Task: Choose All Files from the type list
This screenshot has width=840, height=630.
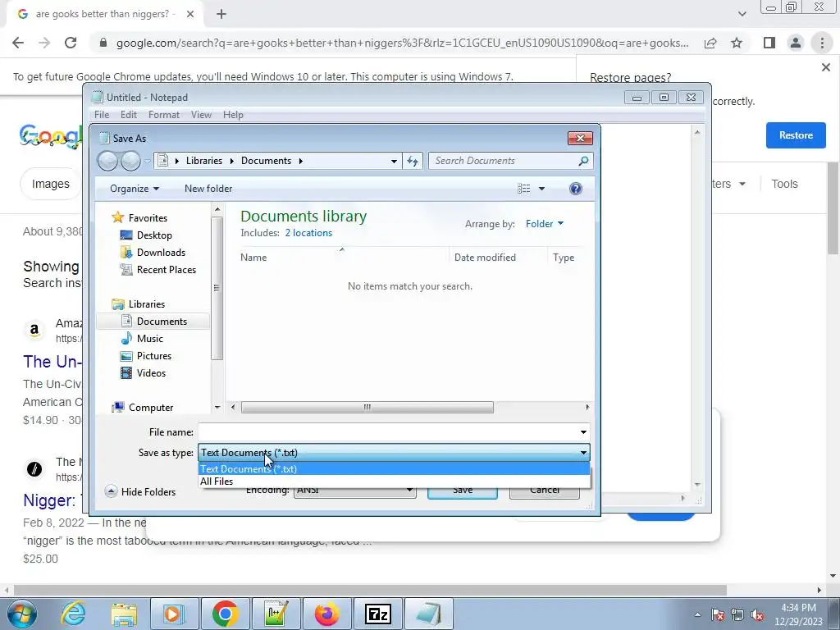Action: (x=394, y=481)
